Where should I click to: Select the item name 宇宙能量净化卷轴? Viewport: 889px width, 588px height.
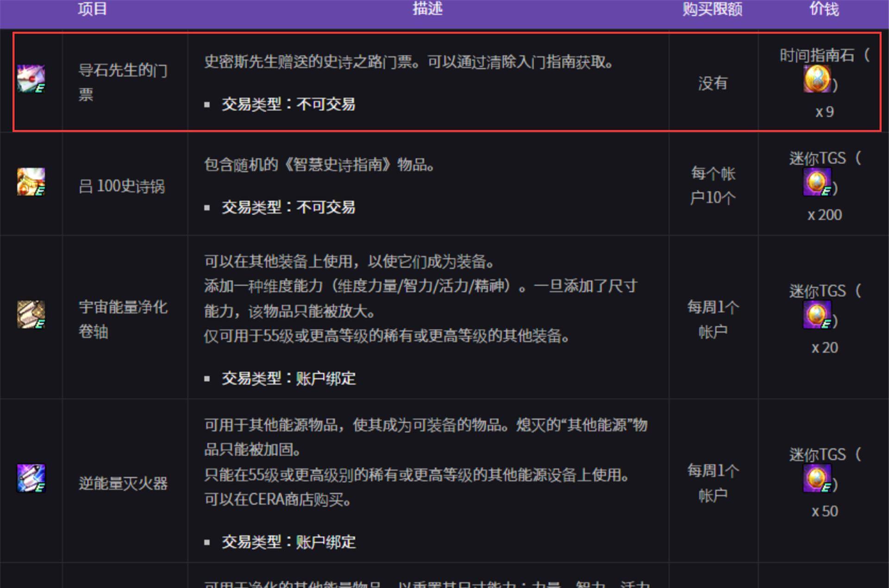pos(123,319)
